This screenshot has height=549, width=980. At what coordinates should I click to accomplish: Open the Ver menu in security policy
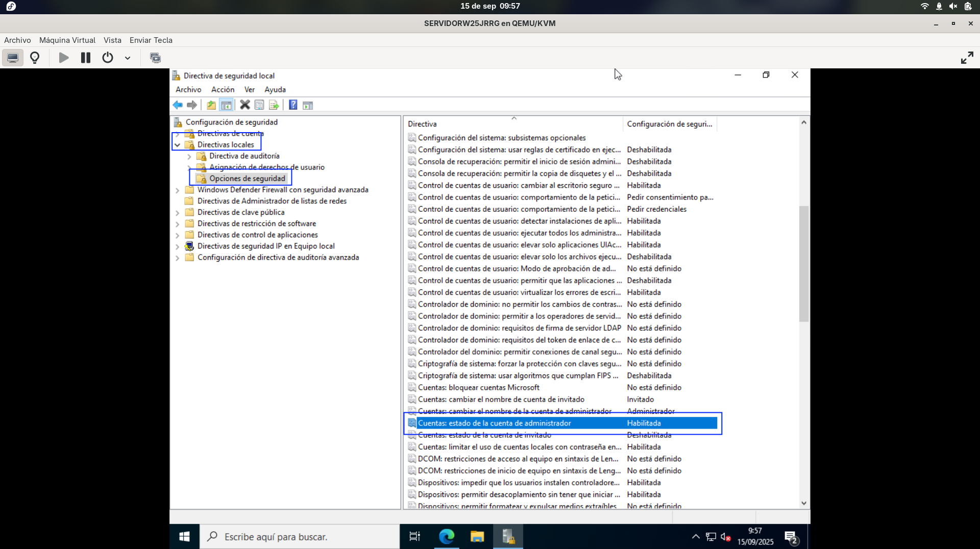pyautogui.click(x=250, y=89)
